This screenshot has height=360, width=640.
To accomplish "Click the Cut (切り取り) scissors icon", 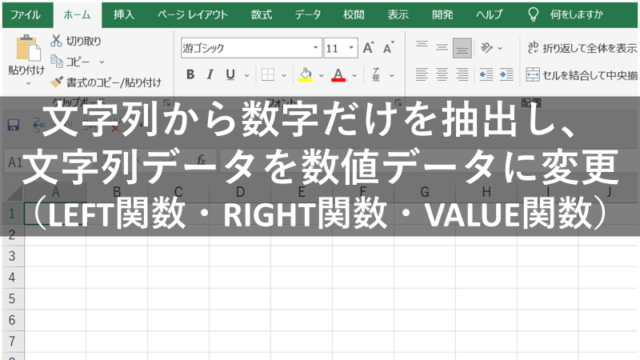I will 56,41.
